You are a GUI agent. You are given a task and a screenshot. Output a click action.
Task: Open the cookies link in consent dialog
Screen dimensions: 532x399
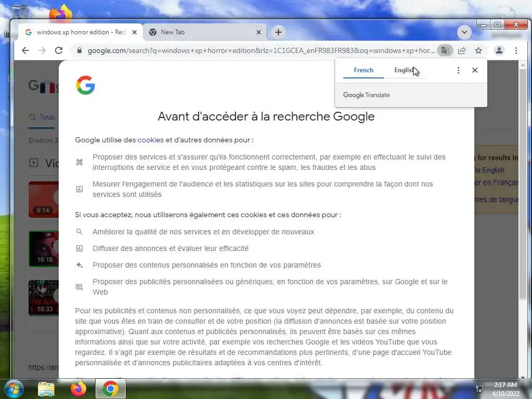click(150, 140)
